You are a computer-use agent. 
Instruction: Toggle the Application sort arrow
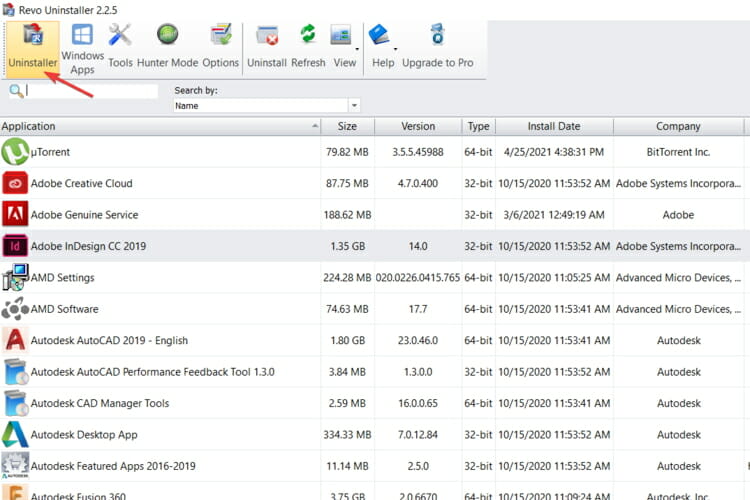click(315, 126)
